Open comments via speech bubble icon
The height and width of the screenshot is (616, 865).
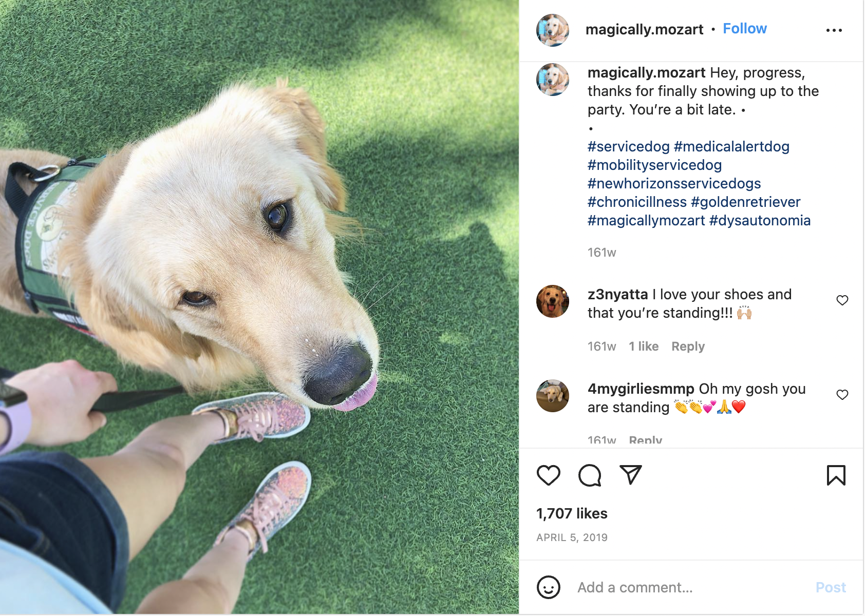pos(590,475)
